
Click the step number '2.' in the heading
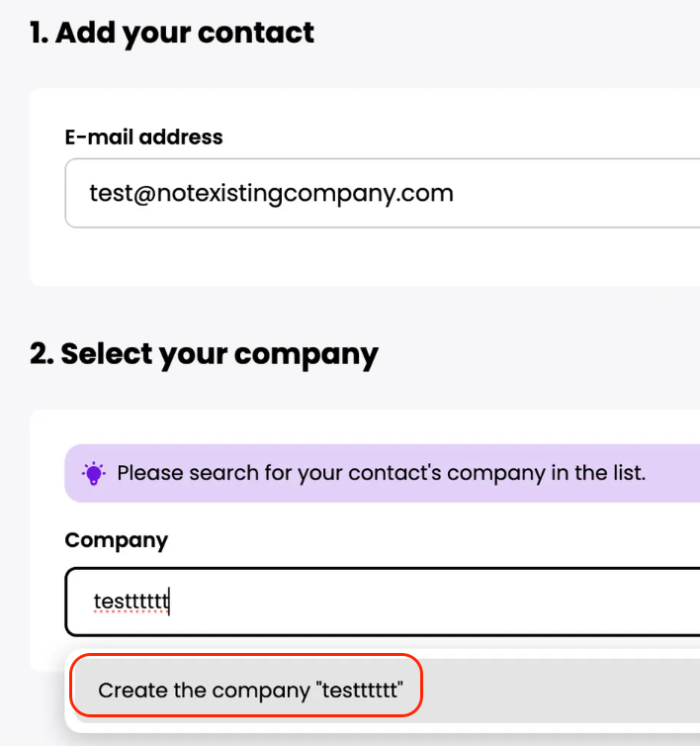(x=42, y=353)
